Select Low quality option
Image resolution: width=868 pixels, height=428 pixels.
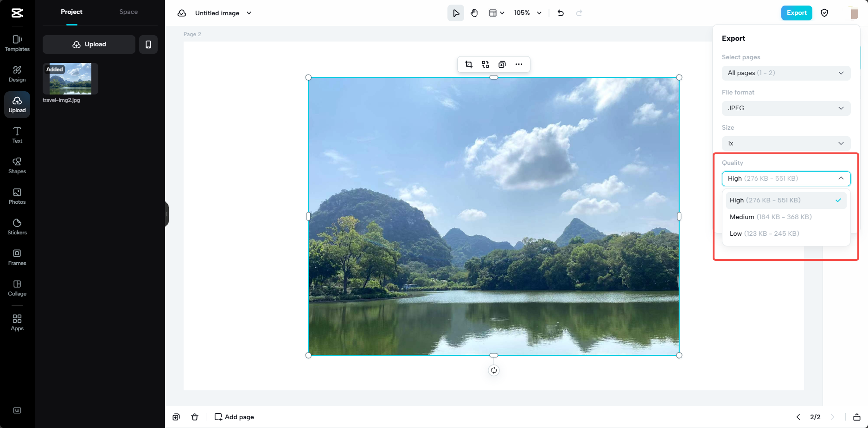coord(786,233)
